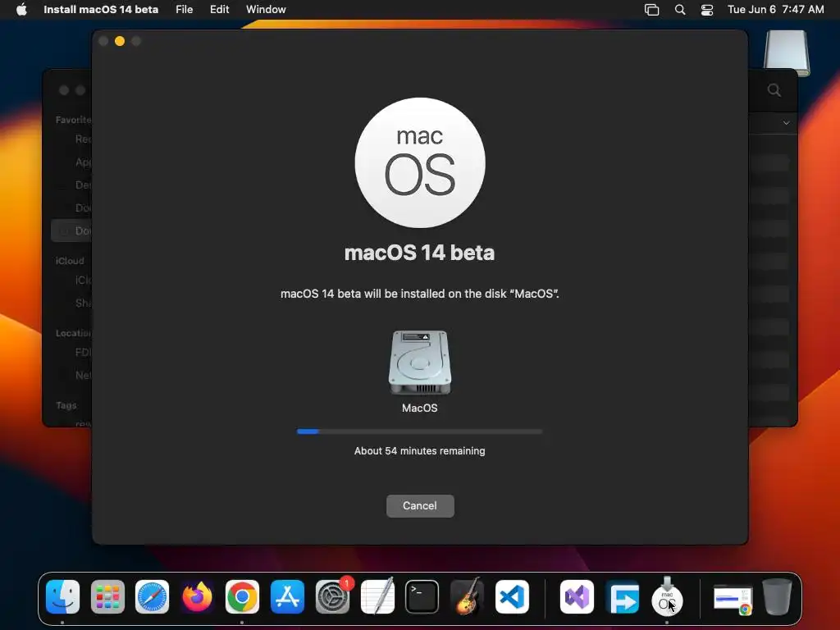This screenshot has width=840, height=630.
Task: Expand the Finder window sort chevron
Action: [x=786, y=123]
